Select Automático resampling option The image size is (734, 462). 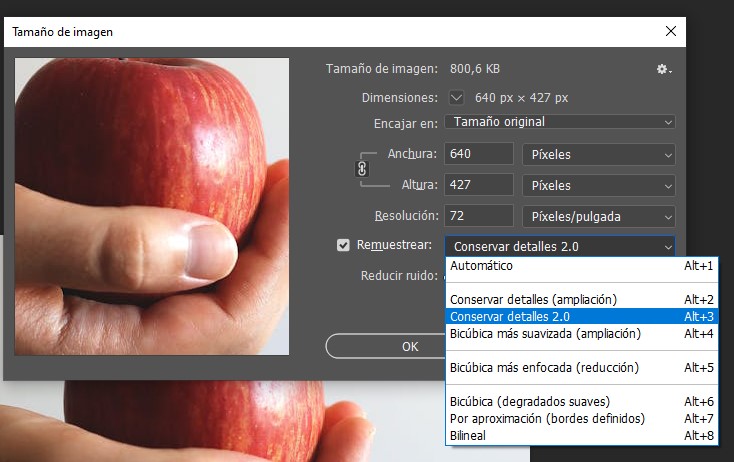pos(582,266)
